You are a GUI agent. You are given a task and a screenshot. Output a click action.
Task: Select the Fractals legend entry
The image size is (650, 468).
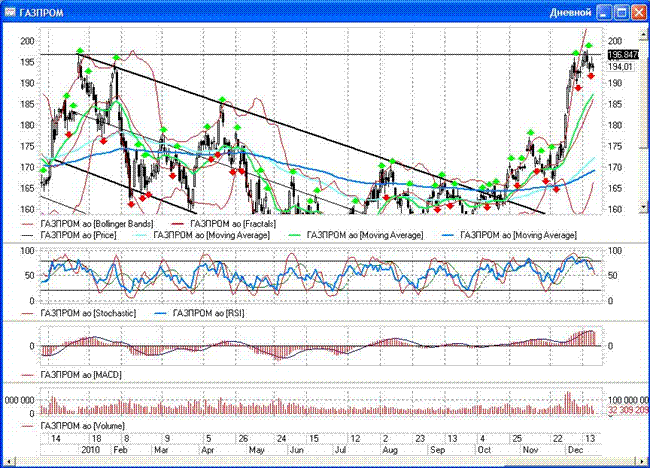click(223, 224)
